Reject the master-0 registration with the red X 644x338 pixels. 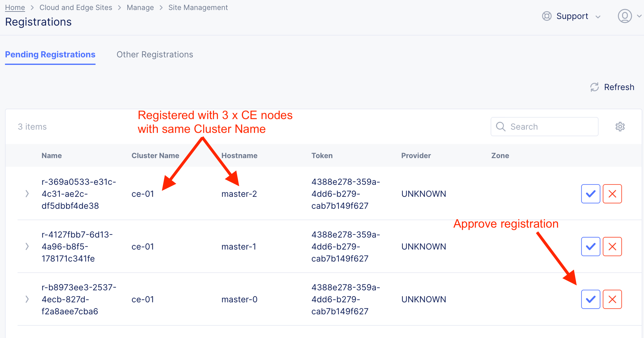(x=612, y=299)
